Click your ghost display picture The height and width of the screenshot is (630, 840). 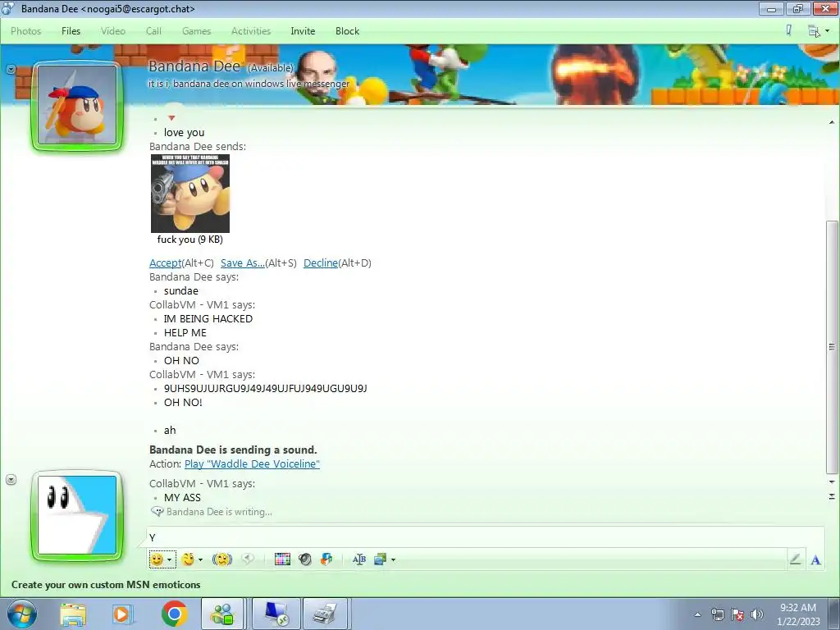point(77,515)
